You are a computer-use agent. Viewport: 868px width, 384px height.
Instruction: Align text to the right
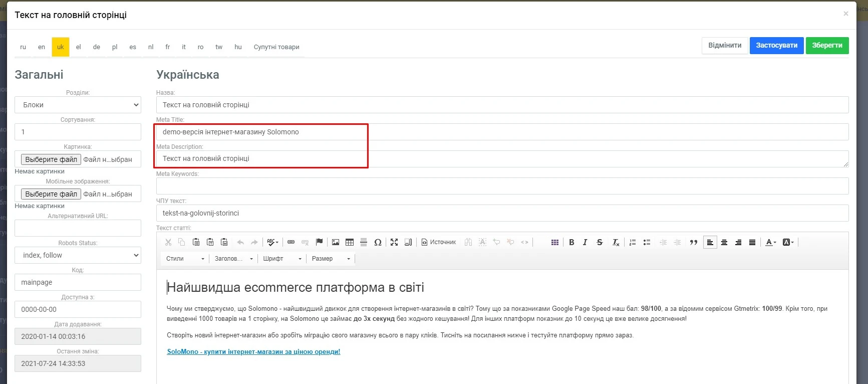738,242
